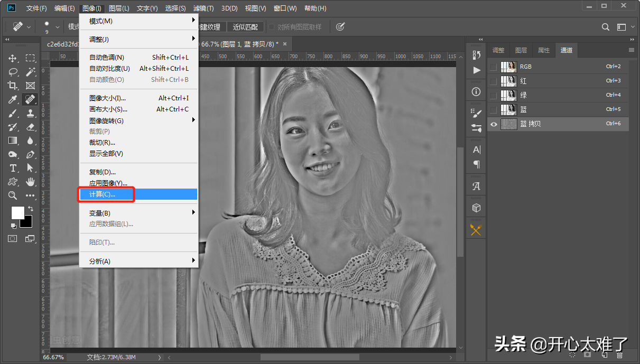Select the Dodge tool

tap(13, 154)
